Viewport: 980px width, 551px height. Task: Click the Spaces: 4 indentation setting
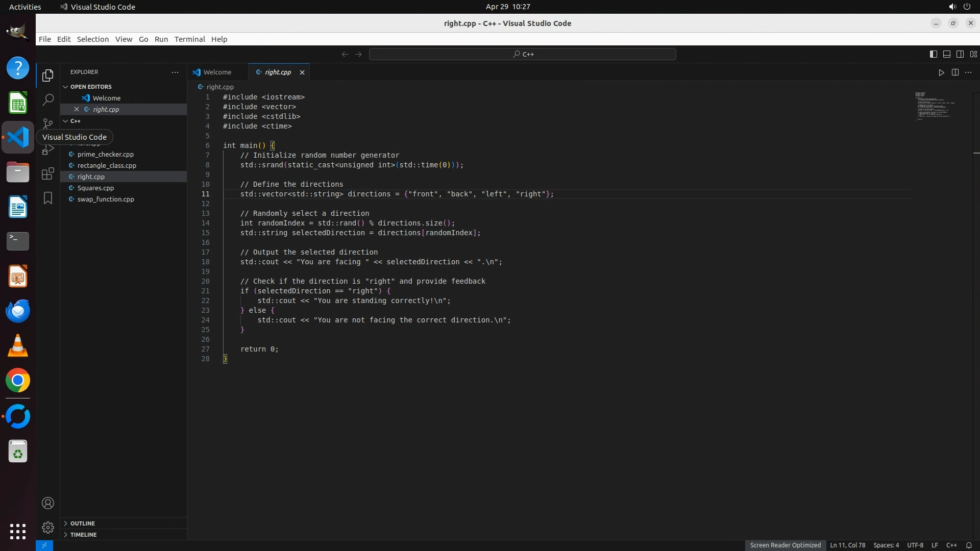[886, 545]
